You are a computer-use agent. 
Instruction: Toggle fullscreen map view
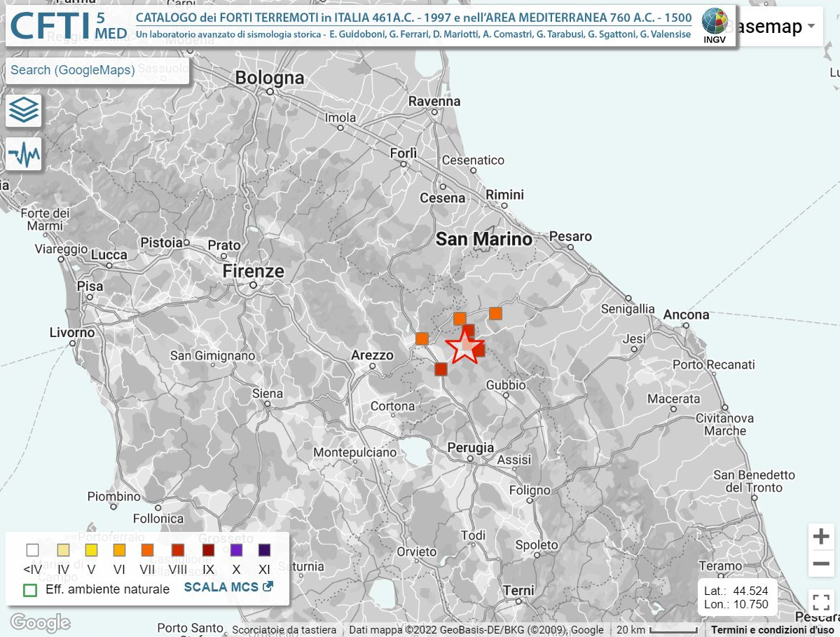tap(821, 603)
